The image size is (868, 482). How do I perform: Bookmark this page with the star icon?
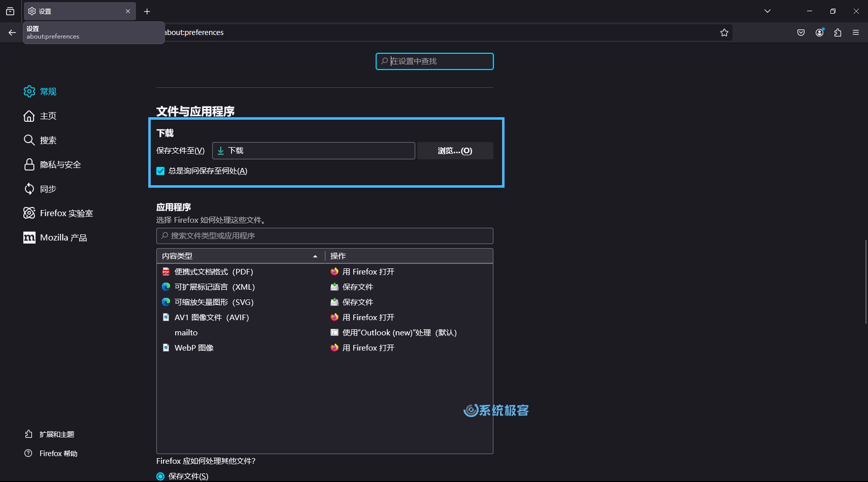pos(724,32)
